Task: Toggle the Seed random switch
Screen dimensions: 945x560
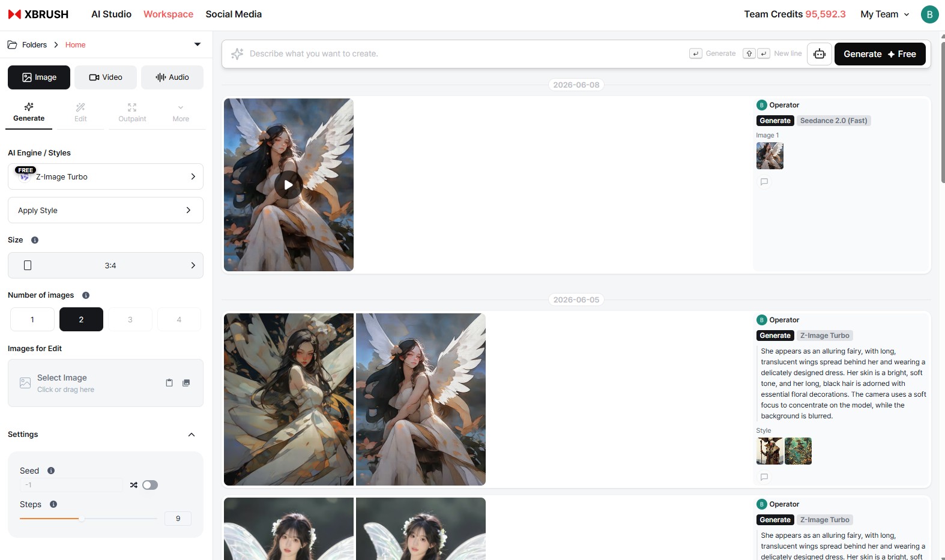Action: 150,485
